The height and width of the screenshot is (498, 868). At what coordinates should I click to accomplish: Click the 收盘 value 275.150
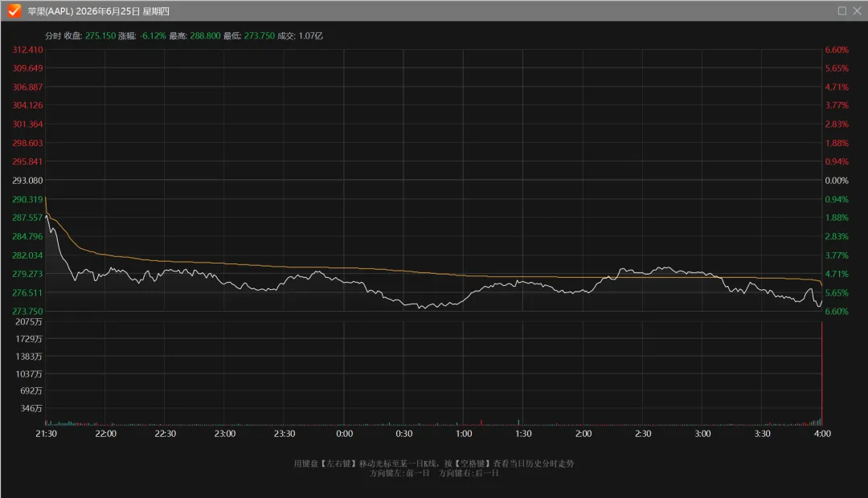[x=100, y=35]
